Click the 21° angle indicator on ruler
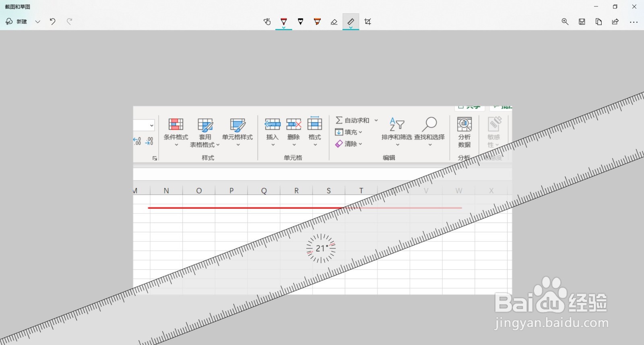 (321, 248)
